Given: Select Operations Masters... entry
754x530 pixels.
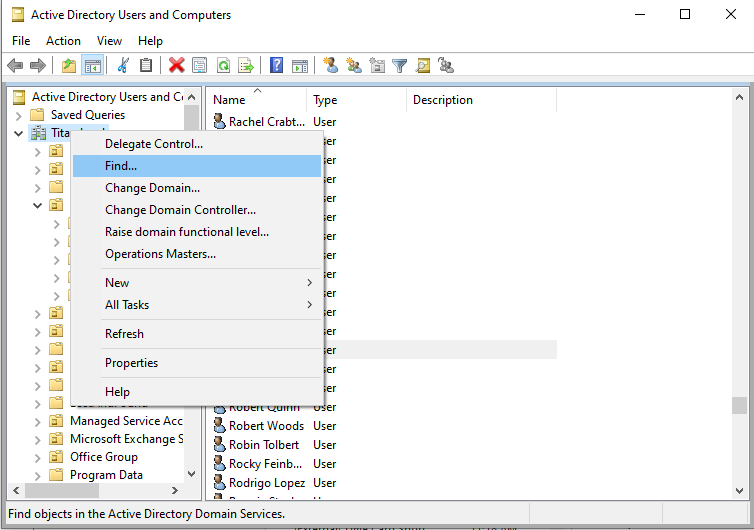Looking at the screenshot, I should [197, 254].
